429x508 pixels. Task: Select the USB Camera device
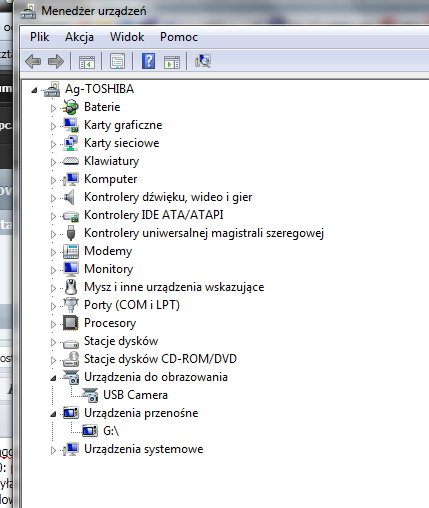(x=135, y=395)
